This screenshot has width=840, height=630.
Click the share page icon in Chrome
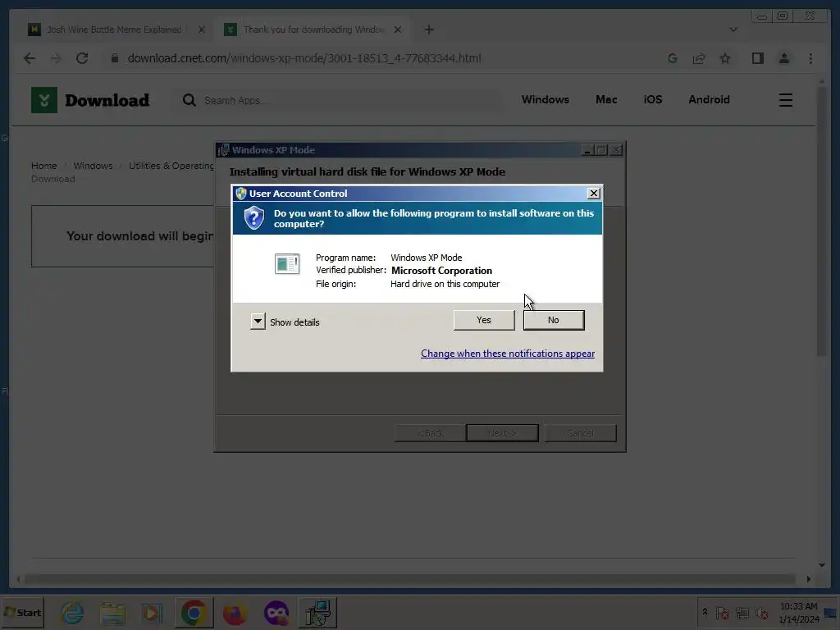(x=699, y=58)
